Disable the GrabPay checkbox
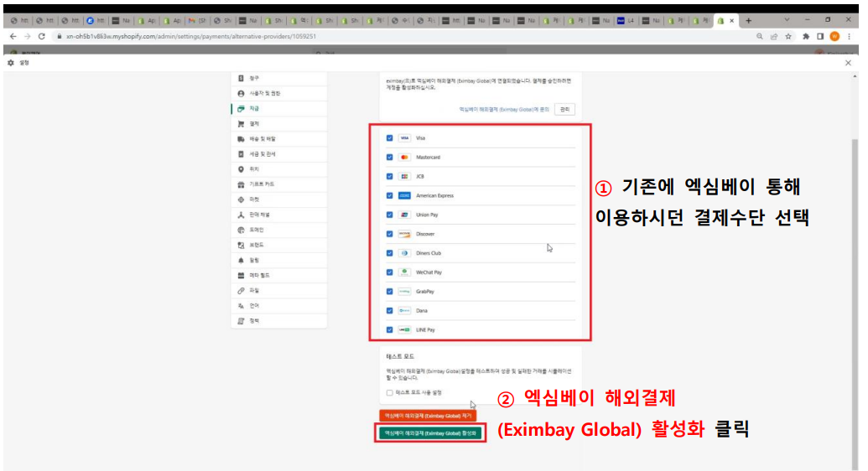868x471 pixels. point(390,291)
